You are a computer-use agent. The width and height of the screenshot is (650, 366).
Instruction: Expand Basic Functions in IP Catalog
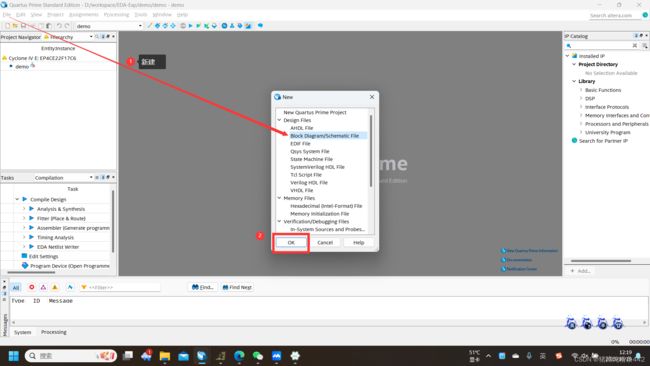[x=581, y=90]
